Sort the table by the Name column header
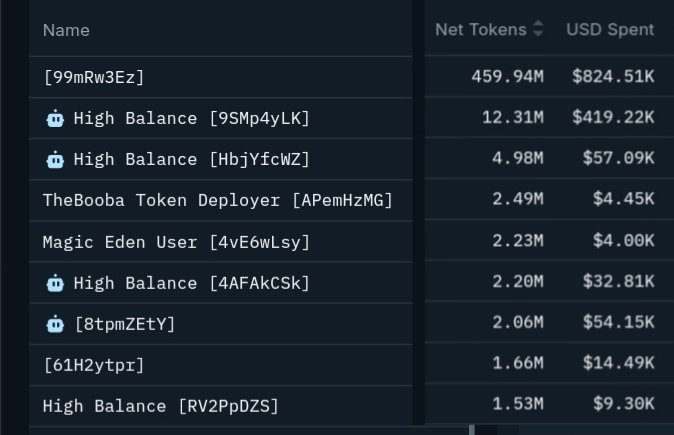The height and width of the screenshot is (435, 674). [66, 30]
